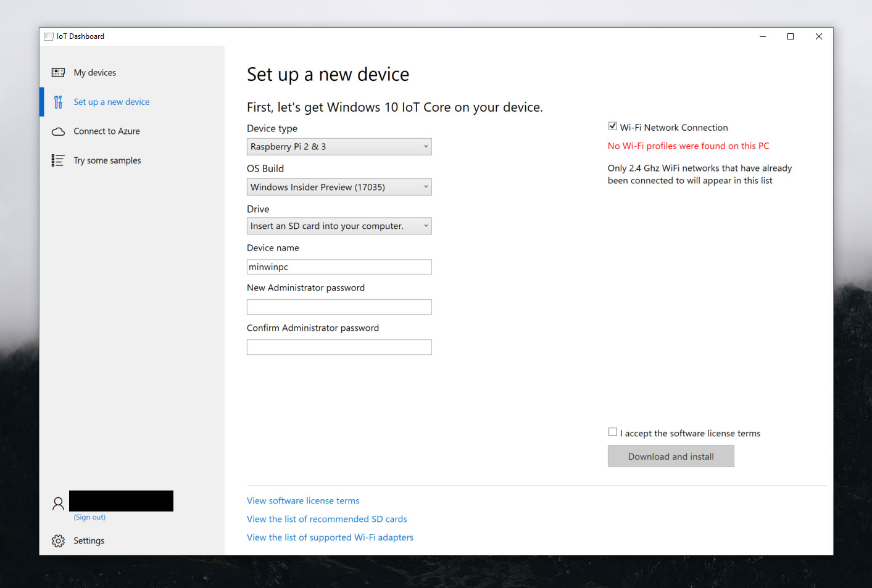Open Connect to Azure via the cloud icon
Viewport: 872px width, 588px height.
58,131
